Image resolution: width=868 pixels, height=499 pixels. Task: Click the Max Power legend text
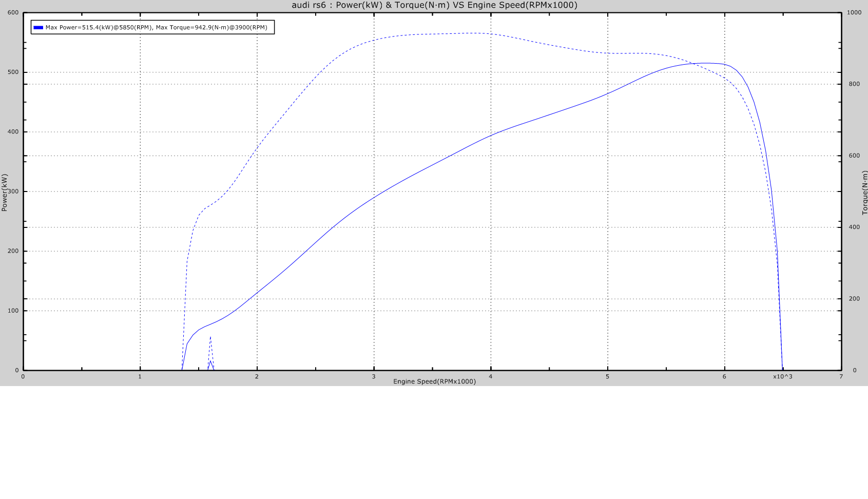point(156,28)
